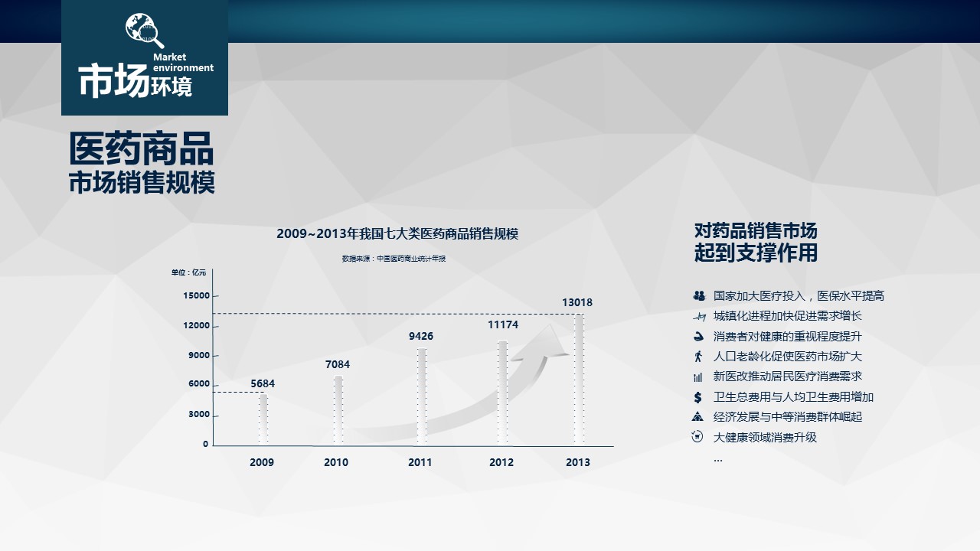Click the 2013 bar in the chart
Screen dimensions: 980x551
click(579, 379)
